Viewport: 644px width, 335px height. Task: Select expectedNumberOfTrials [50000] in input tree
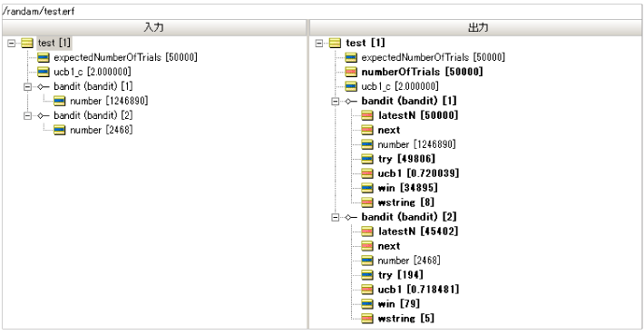click(126, 57)
